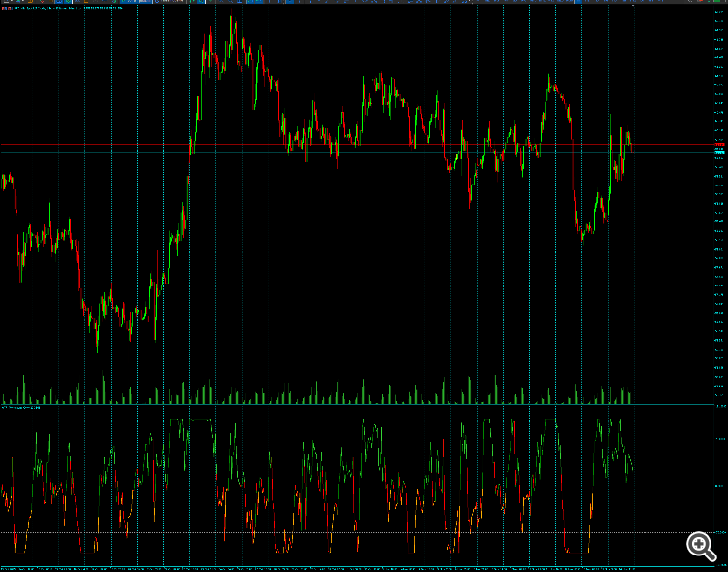Click the magnifier zoom-in icon overlay
This screenshot has height=572, width=728.
coord(701,547)
